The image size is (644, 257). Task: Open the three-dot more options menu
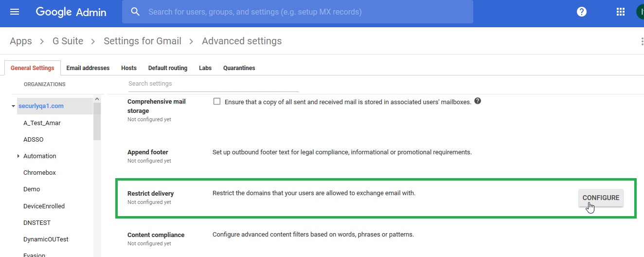(642, 41)
